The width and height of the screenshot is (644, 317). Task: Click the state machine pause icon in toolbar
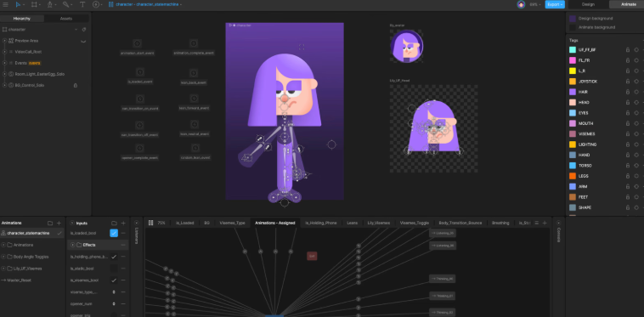coord(111,4)
